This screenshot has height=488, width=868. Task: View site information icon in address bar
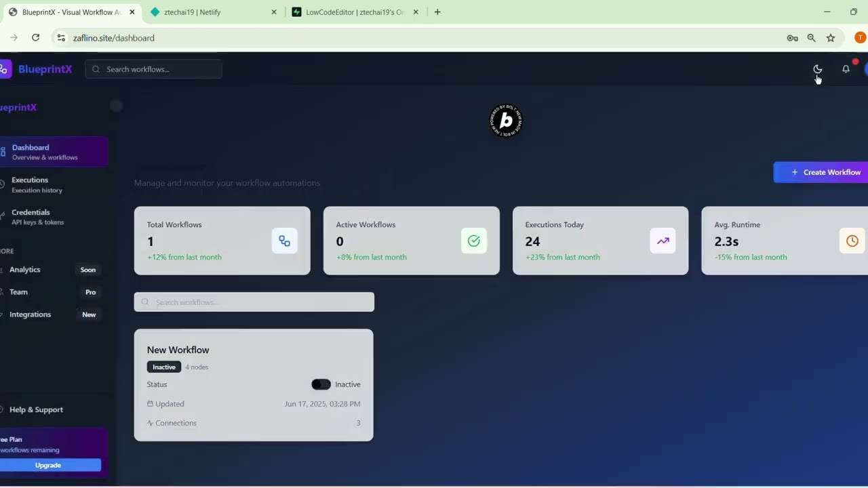61,38
